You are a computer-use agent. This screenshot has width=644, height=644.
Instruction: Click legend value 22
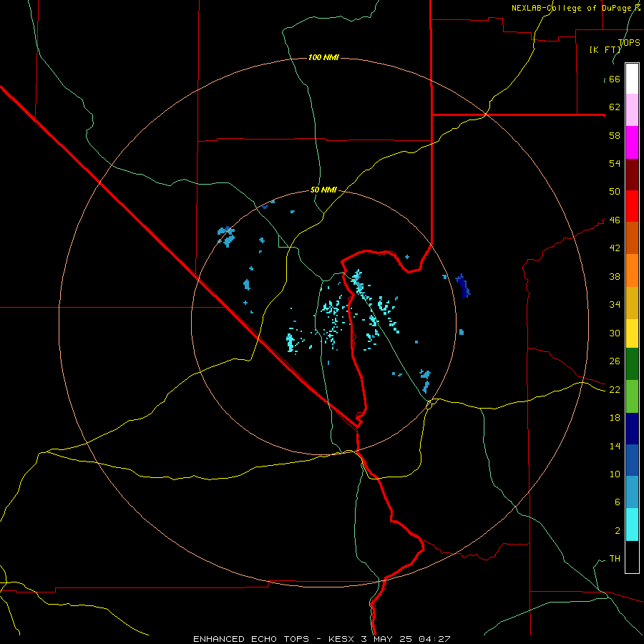[x=615, y=389]
